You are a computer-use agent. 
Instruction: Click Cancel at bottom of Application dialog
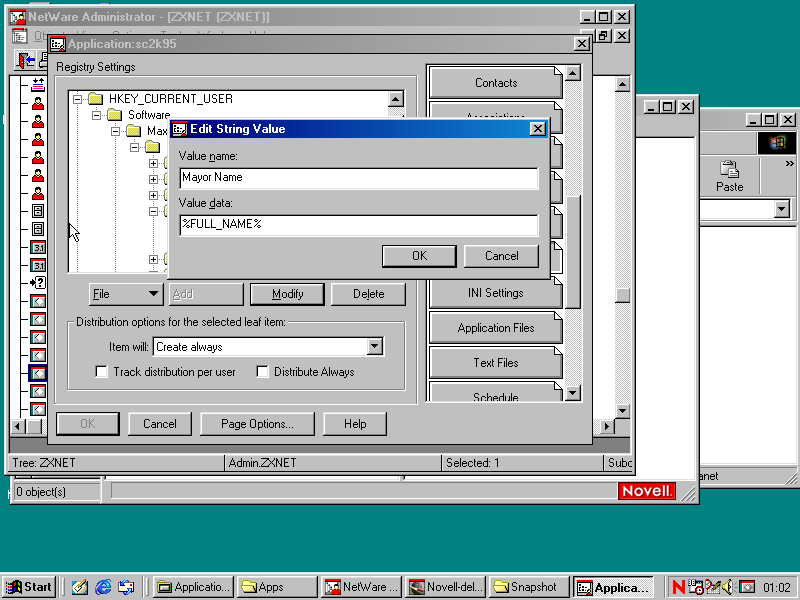click(x=160, y=424)
